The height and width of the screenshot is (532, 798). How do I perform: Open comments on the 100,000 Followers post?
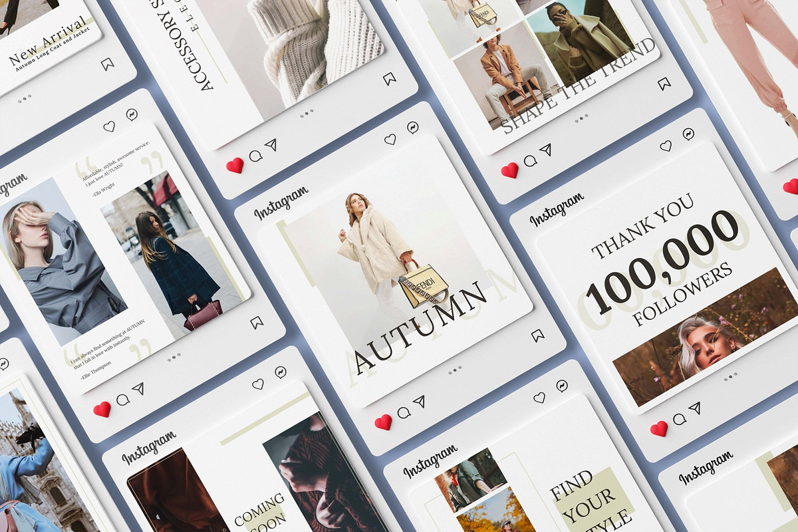pos(679,419)
